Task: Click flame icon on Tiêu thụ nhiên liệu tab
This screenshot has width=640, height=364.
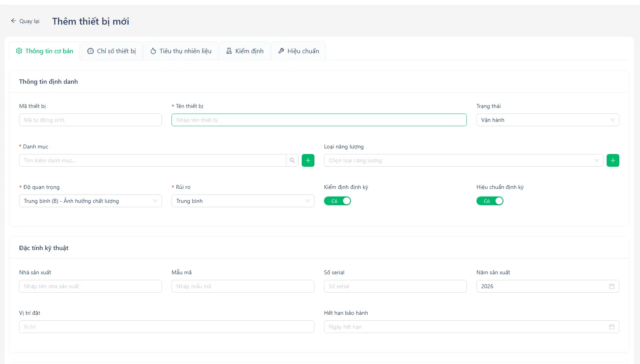Action: (x=153, y=51)
